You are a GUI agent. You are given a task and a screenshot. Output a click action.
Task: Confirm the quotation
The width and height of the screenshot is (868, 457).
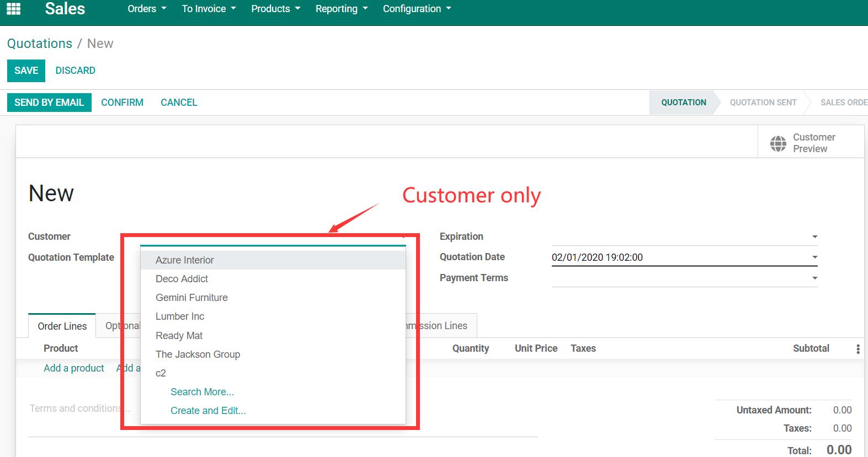[x=122, y=103]
